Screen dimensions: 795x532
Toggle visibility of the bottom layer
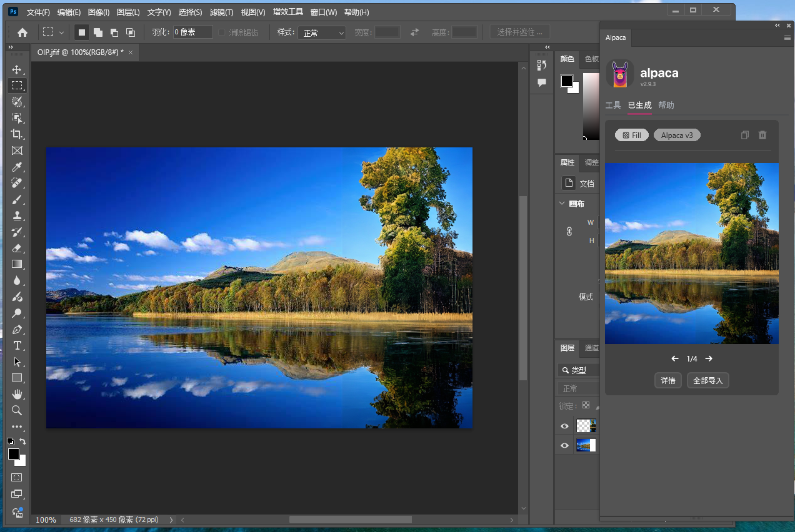pos(565,445)
